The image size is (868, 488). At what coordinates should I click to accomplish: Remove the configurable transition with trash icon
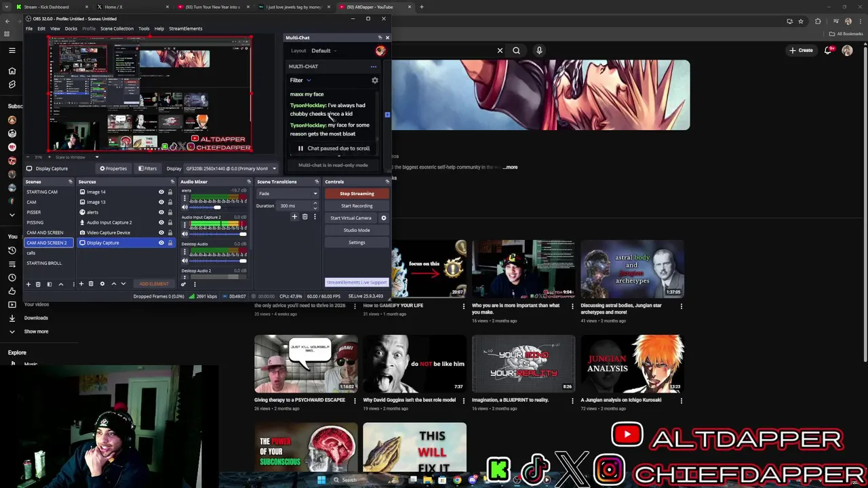pos(304,217)
